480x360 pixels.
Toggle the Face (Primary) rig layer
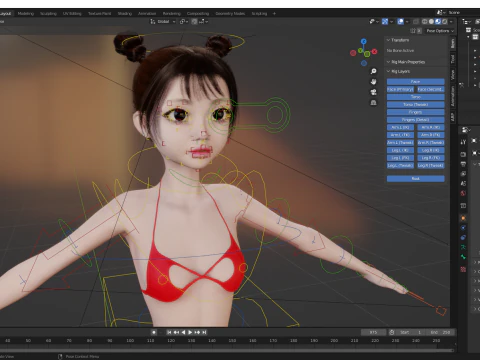(400, 89)
